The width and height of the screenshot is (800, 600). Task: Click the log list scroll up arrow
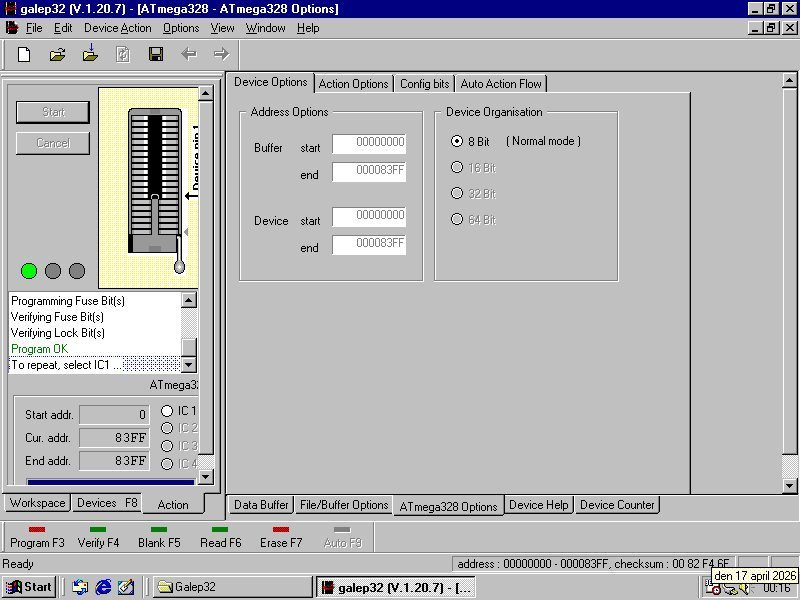coord(188,300)
